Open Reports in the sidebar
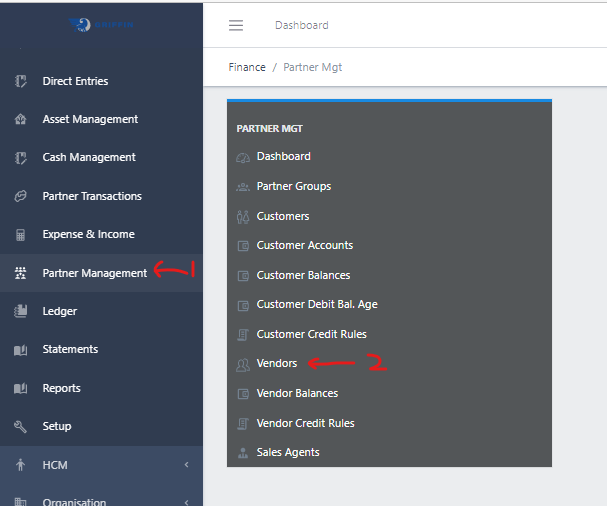The image size is (607, 506). (62, 388)
